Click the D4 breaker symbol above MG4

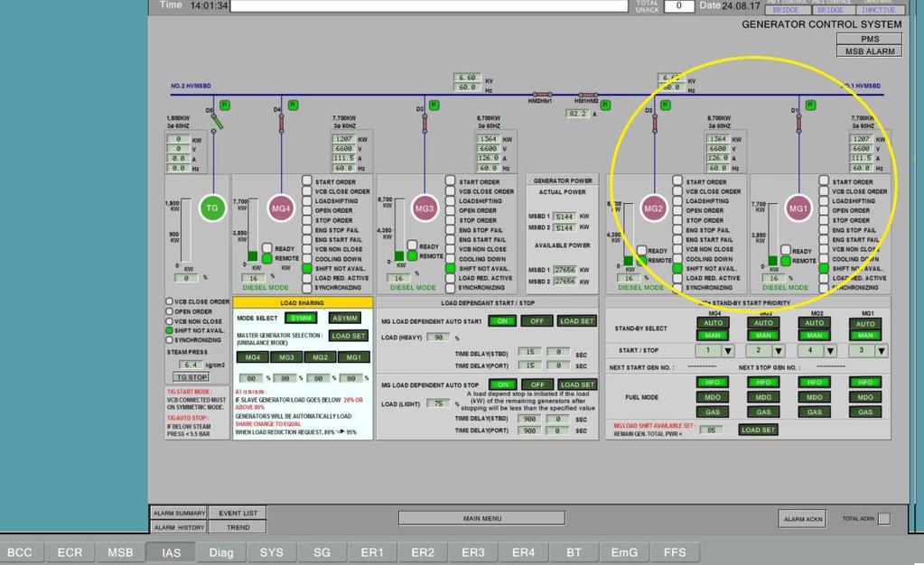pos(281,123)
